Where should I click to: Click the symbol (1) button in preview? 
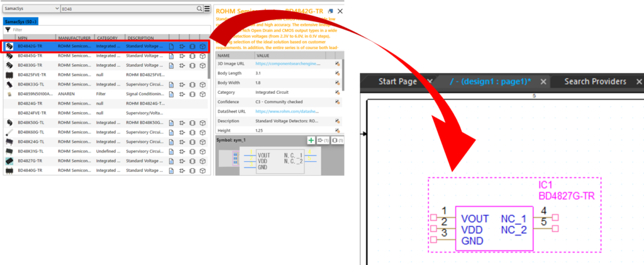click(x=323, y=140)
